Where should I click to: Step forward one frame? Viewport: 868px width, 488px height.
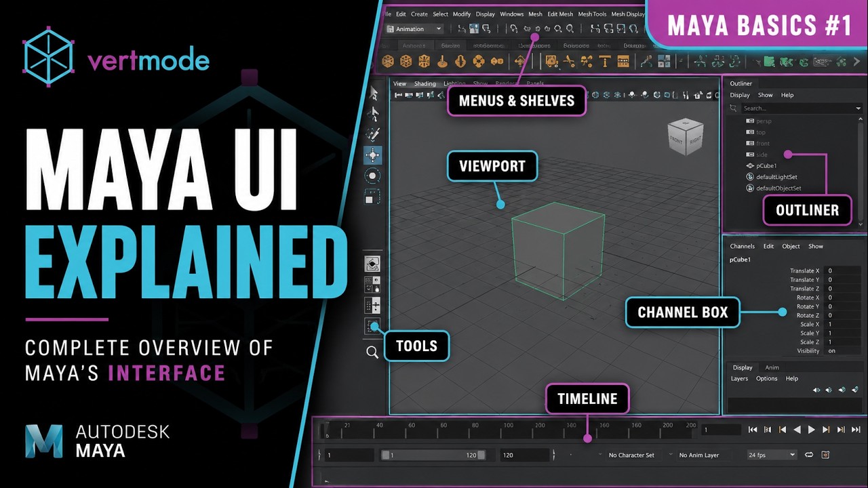pos(826,430)
